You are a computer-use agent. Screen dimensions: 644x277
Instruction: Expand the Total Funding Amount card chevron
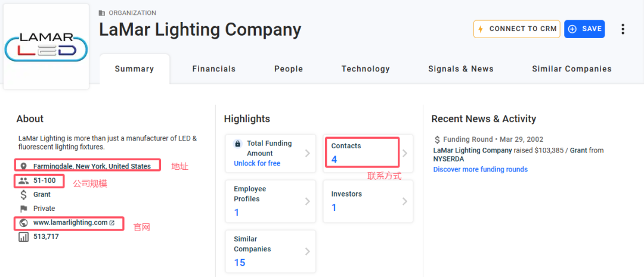pyautogui.click(x=308, y=153)
